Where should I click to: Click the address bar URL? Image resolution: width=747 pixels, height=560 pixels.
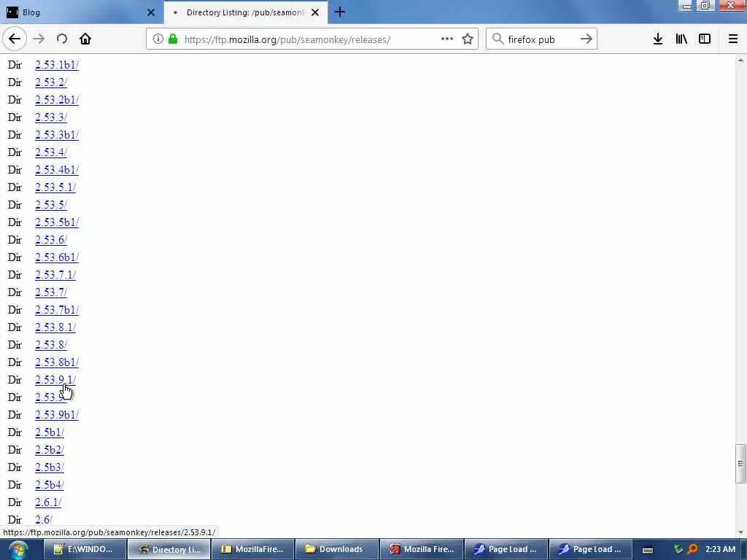click(x=287, y=39)
